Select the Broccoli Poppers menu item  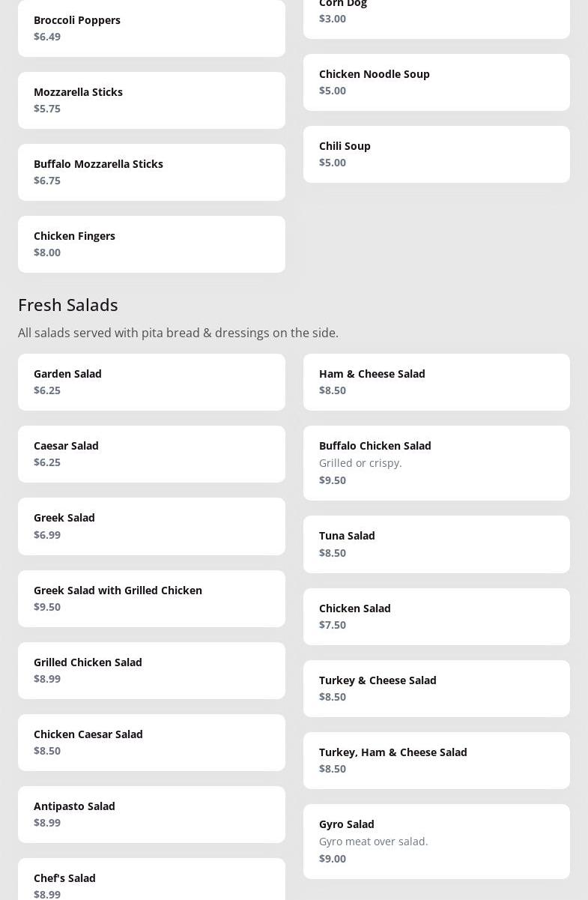[151, 28]
